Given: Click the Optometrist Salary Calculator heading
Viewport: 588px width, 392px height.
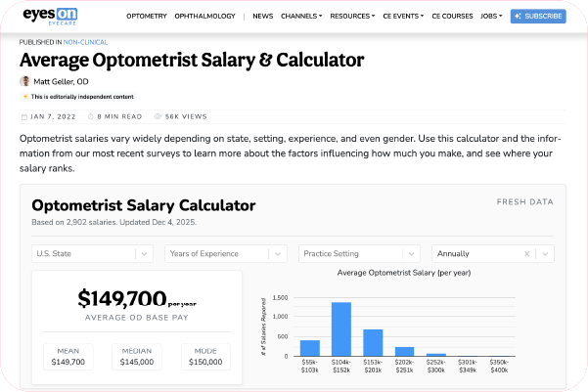Looking at the screenshot, I should [144, 205].
